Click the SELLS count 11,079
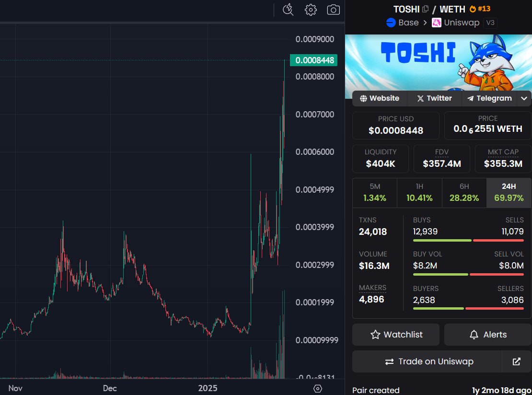The image size is (532, 395). tap(513, 232)
